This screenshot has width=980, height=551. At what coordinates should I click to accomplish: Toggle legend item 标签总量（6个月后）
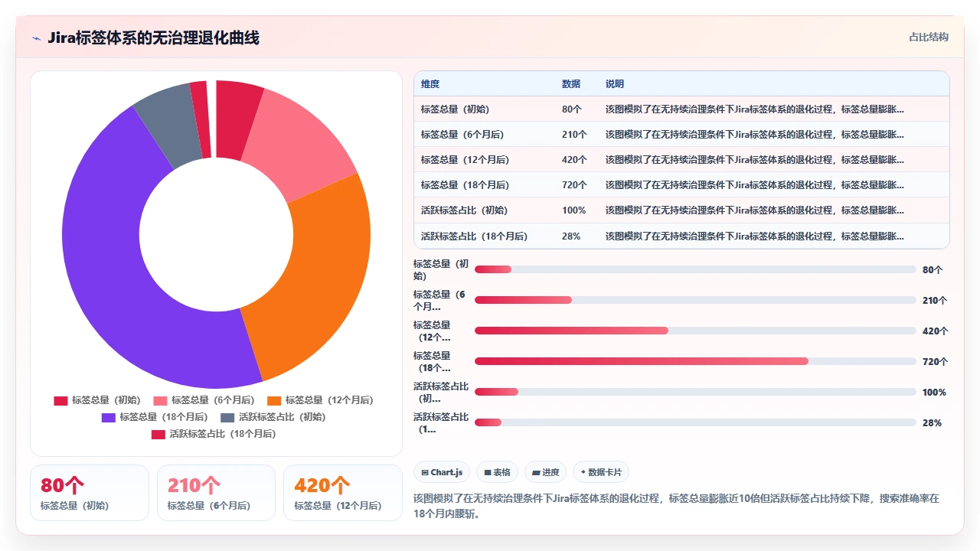click(x=203, y=400)
